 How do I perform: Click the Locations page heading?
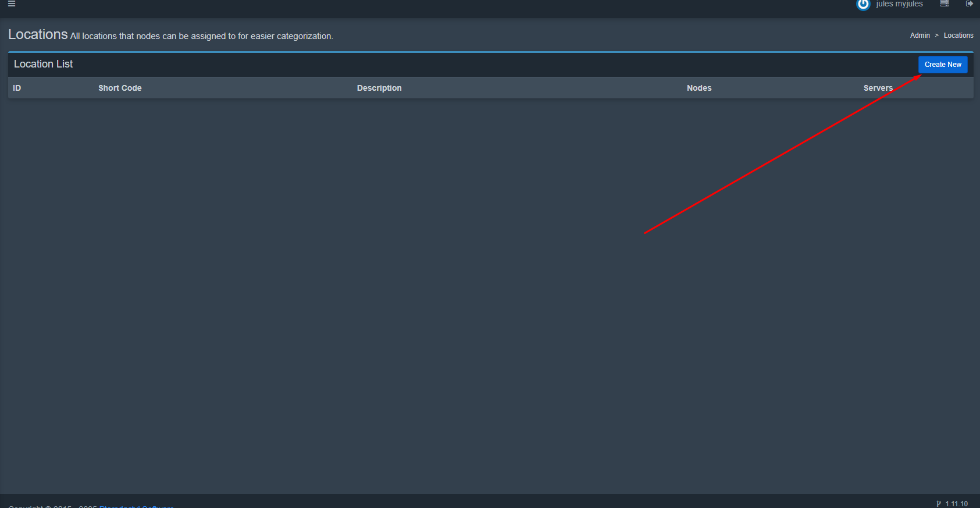38,35
